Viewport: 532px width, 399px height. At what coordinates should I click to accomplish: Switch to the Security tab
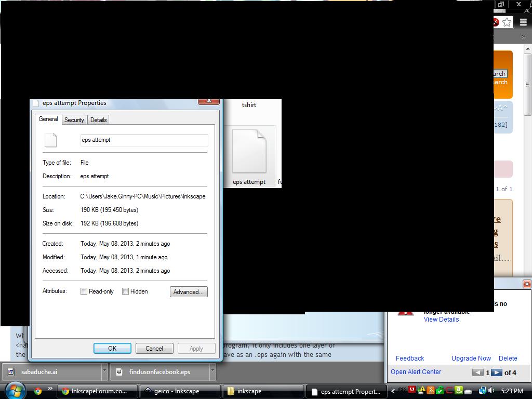coord(74,119)
